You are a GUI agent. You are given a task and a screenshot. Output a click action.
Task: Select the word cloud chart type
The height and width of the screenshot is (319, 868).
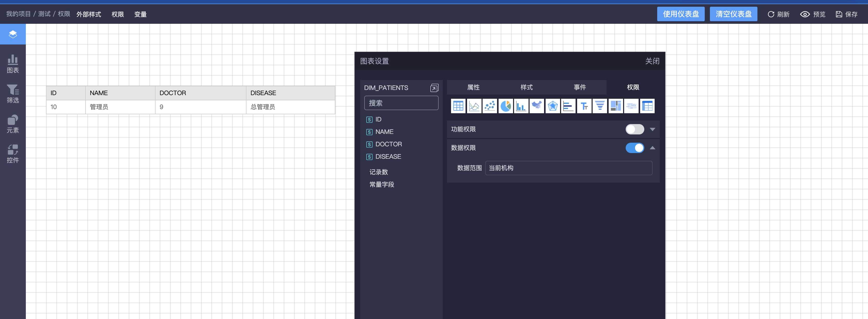coord(631,106)
